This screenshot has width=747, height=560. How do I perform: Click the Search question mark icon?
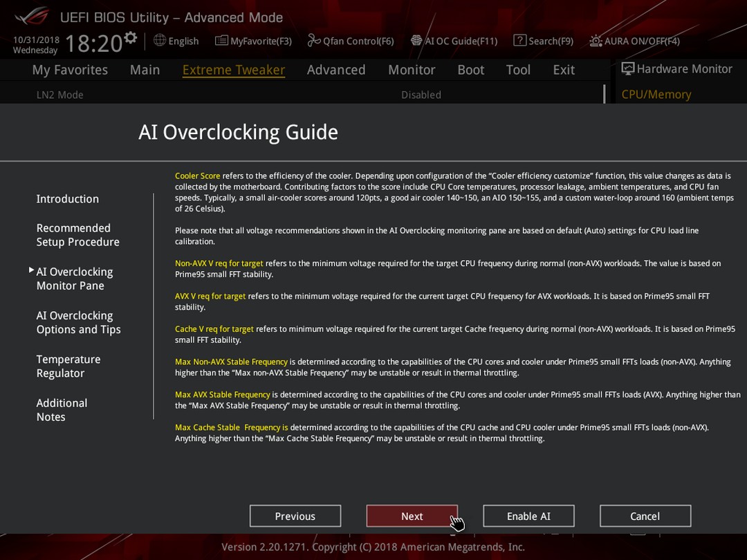click(x=519, y=41)
